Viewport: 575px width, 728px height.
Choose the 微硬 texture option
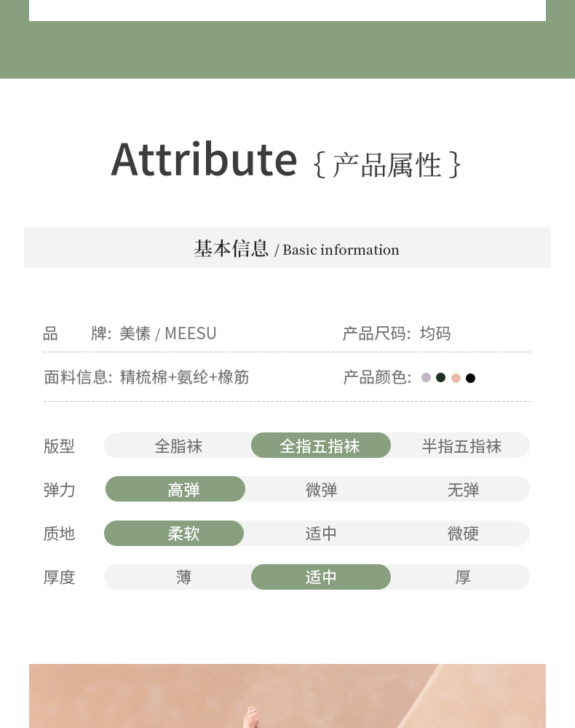point(463,533)
